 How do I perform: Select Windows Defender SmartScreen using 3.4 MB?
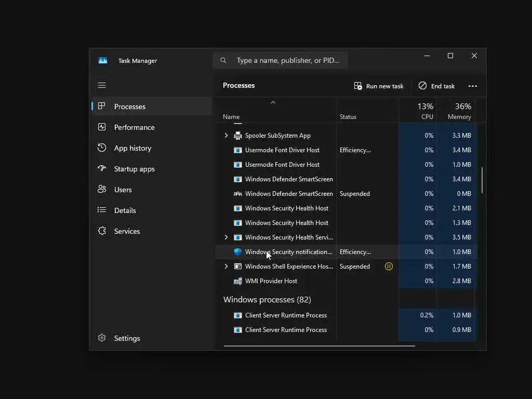(x=346, y=179)
